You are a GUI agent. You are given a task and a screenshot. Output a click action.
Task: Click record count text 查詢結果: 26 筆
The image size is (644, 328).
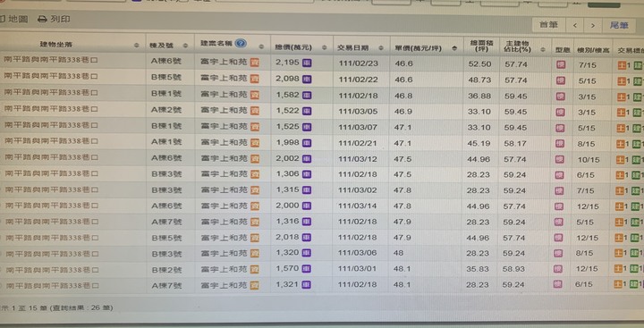click(80, 307)
